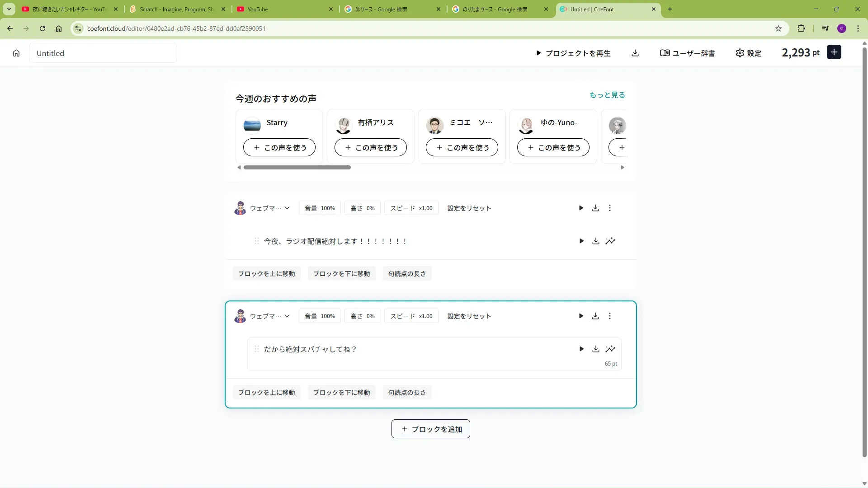Click the Untitled project name field
The height and width of the screenshot is (488, 868).
103,53
